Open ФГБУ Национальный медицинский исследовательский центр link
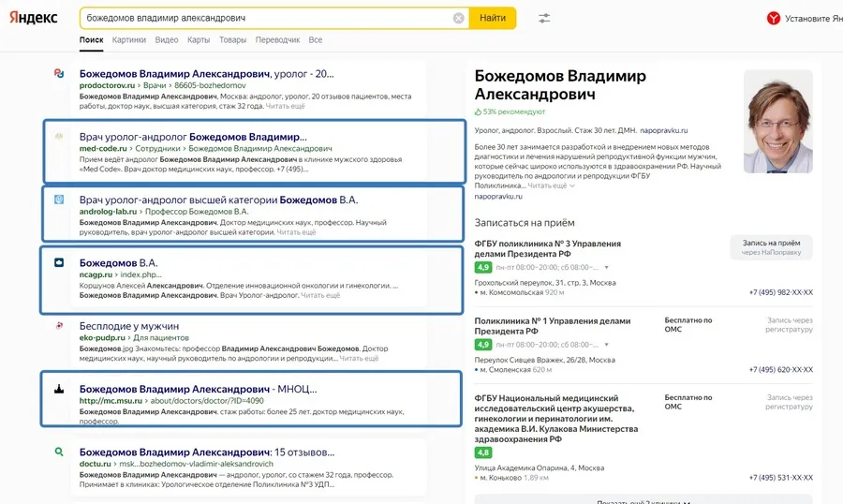Screen dimensions: 843x504 [x=555, y=419]
